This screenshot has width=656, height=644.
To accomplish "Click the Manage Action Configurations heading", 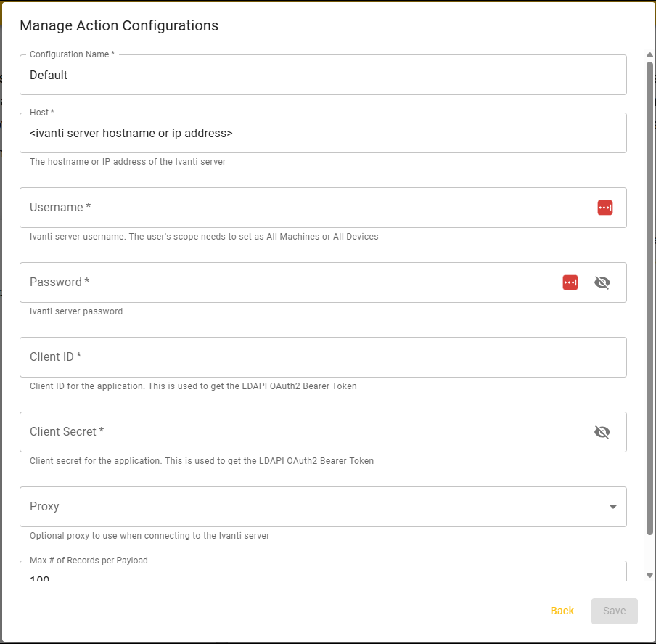I will tap(119, 25).
